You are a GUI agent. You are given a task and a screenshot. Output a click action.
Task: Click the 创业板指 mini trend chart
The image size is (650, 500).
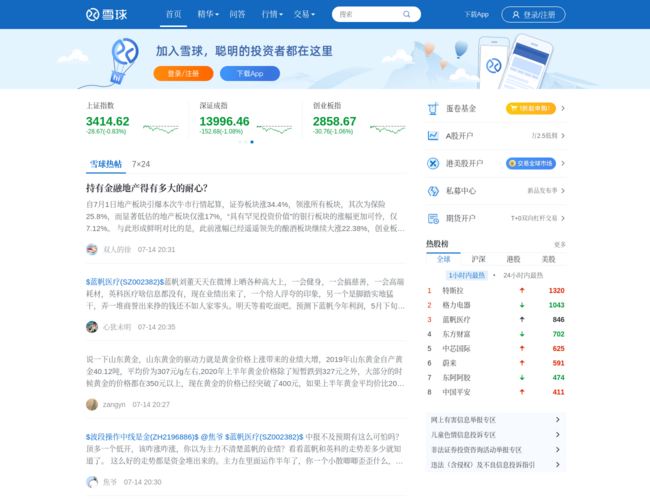388,129
